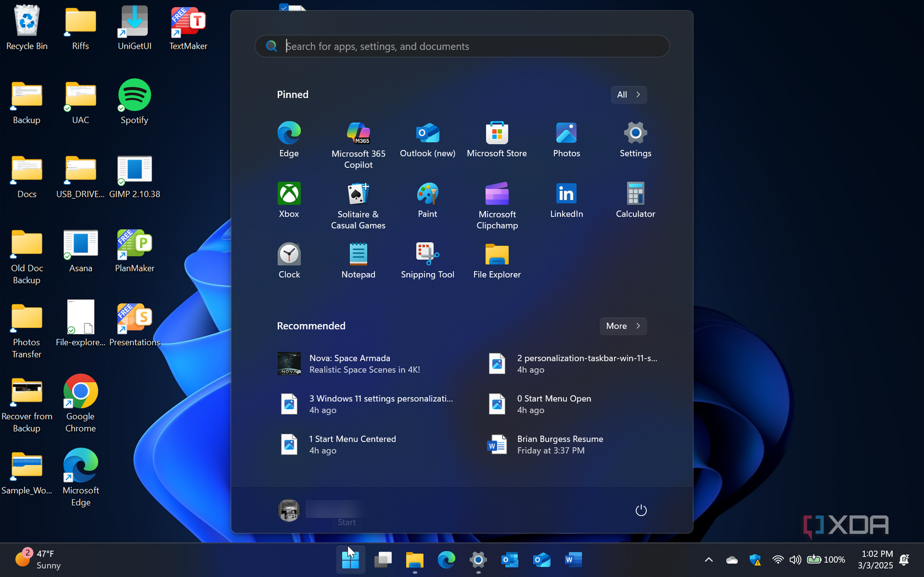Click the Start menu search box
The width and height of the screenshot is (924, 577).
pyautogui.click(x=461, y=46)
